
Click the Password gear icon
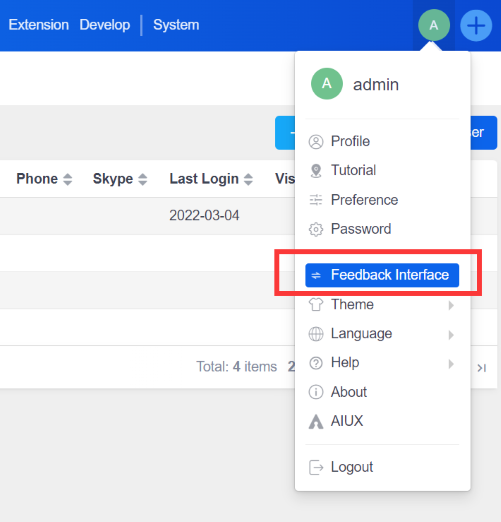point(316,229)
